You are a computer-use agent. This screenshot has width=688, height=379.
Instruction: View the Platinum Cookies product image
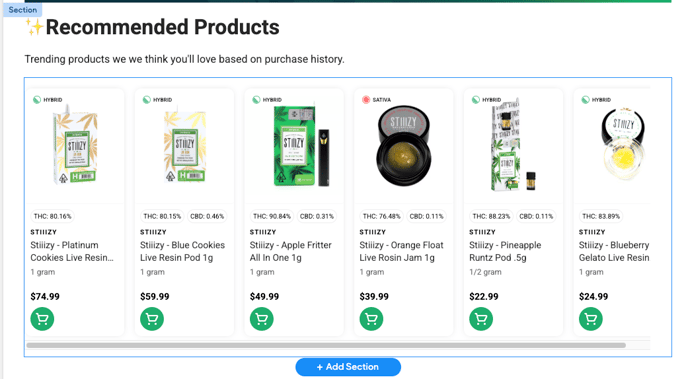tap(75, 144)
